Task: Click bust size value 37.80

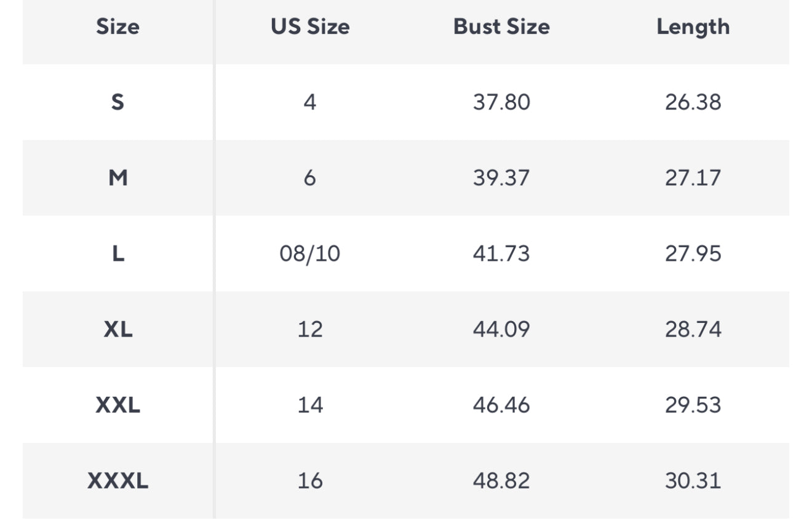Action: pos(501,102)
